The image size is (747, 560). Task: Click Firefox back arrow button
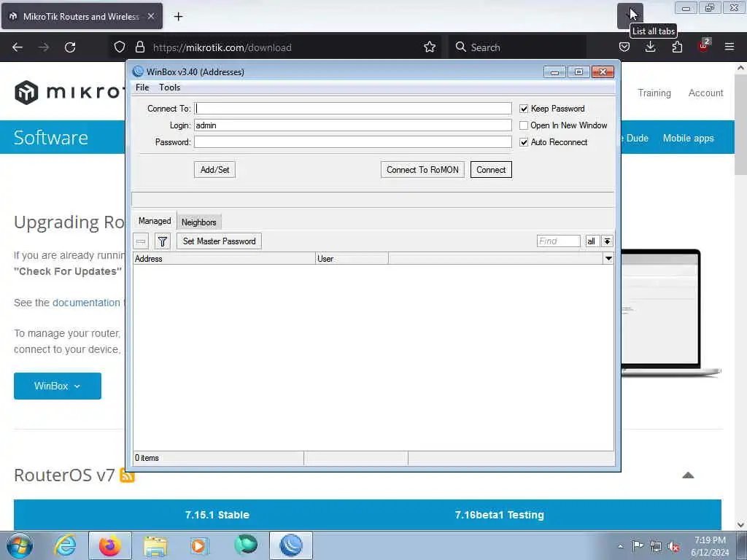click(18, 47)
